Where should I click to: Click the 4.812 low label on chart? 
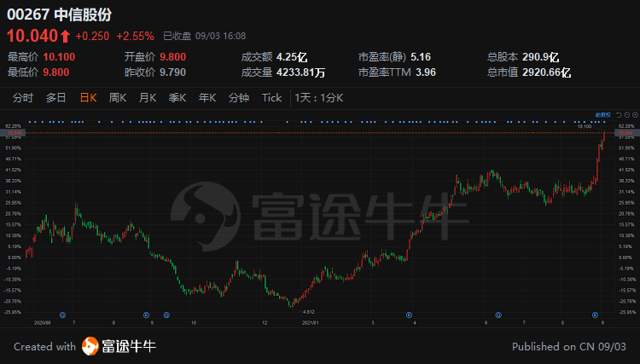click(309, 312)
